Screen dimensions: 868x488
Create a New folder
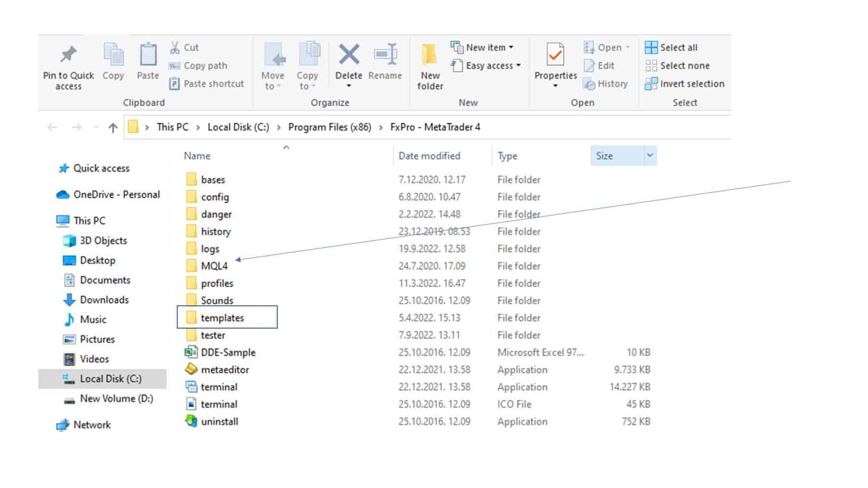430,67
